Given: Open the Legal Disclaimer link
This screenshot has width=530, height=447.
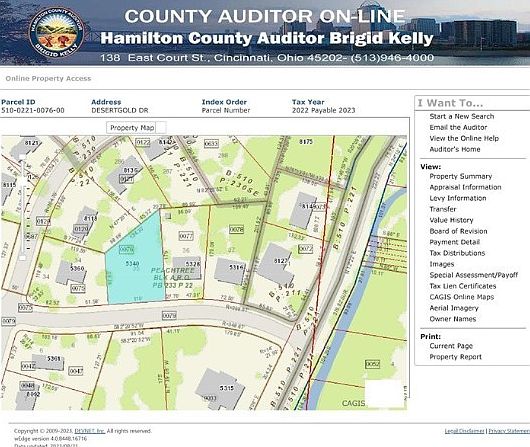Looking at the screenshot, I should (x=464, y=431).
